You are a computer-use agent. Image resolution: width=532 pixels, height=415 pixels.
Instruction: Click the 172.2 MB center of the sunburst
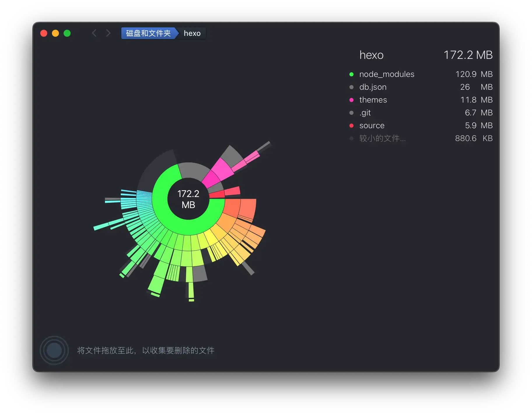tap(188, 199)
